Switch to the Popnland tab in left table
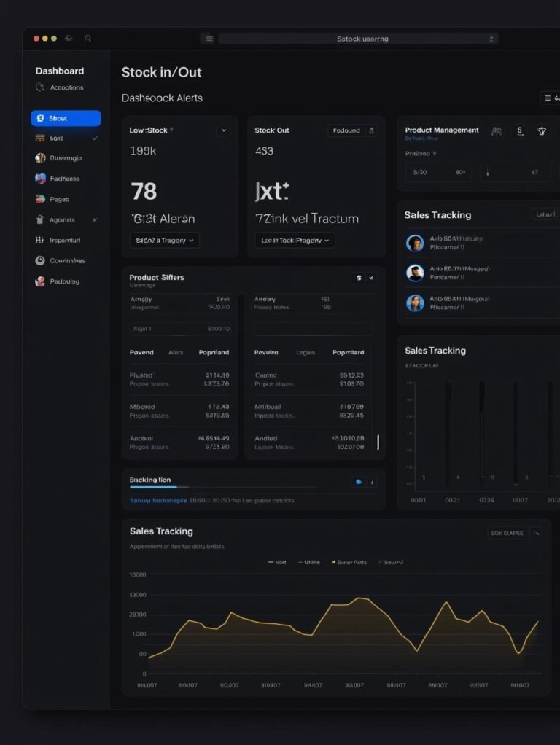The height and width of the screenshot is (745, 560). tap(214, 352)
